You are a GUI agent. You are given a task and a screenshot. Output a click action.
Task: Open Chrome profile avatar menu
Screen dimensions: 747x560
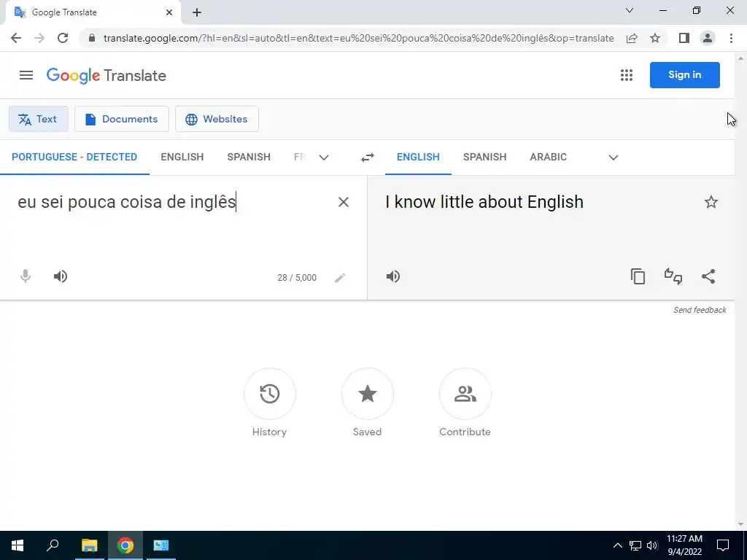pyautogui.click(x=708, y=38)
